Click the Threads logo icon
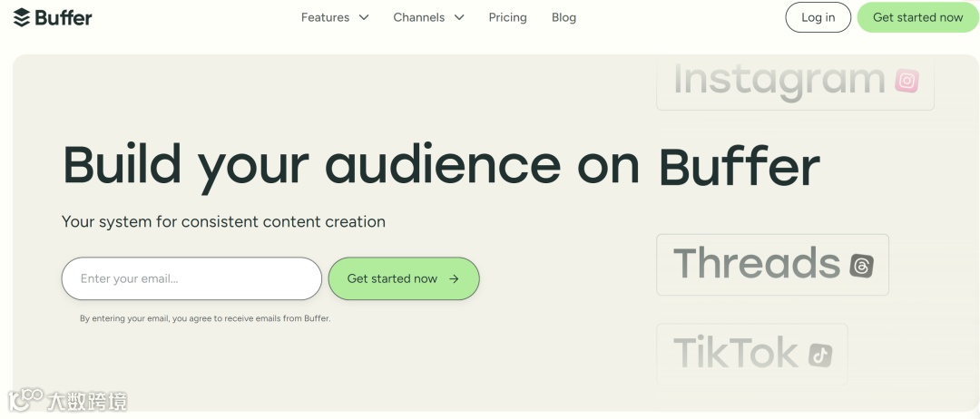 [861, 266]
